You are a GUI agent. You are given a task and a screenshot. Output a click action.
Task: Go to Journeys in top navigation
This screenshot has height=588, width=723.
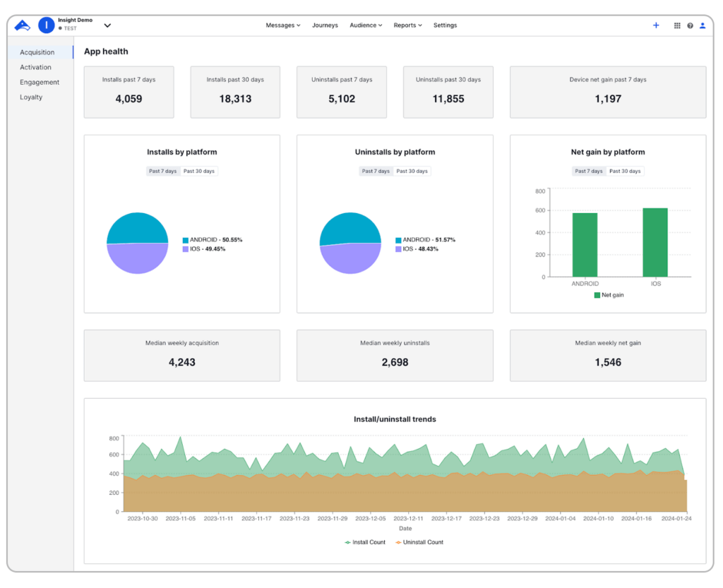click(x=325, y=25)
